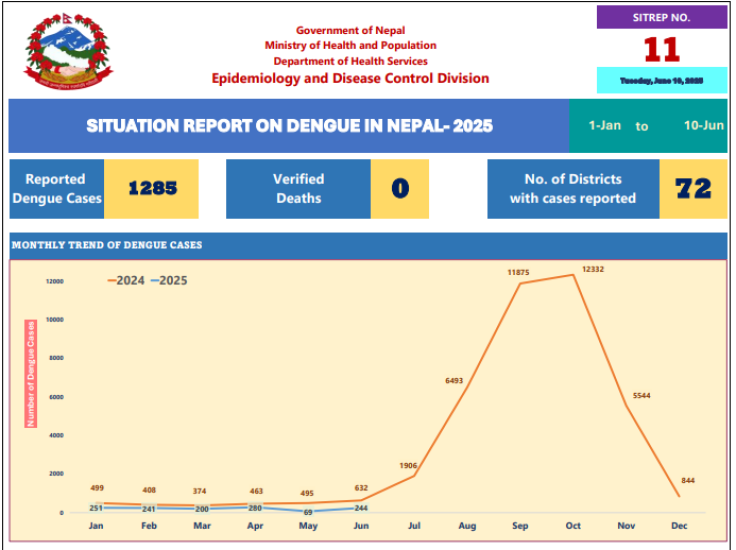Screen dimensions: 736x550
Task: Click the 'Reported Dengue Cases' label
Action: (x=57, y=189)
